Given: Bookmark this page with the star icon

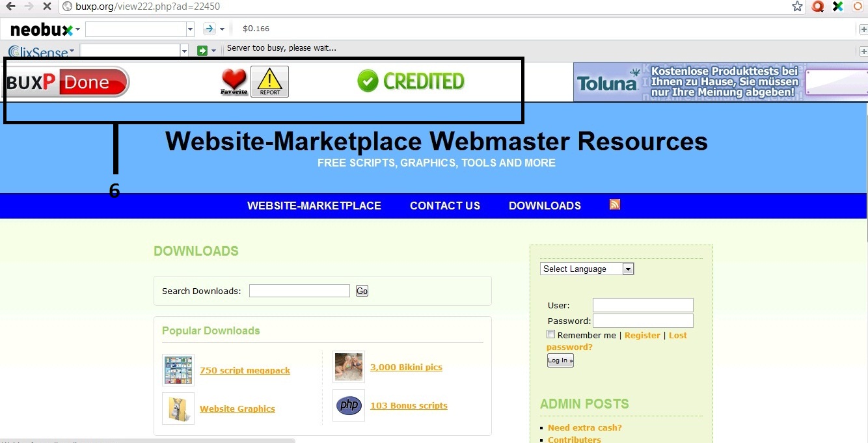Looking at the screenshot, I should click(x=797, y=7).
